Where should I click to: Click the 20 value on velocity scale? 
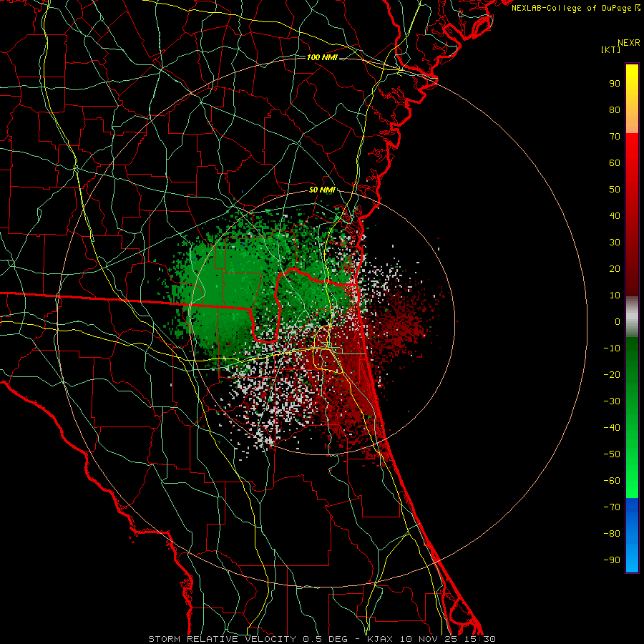(615, 268)
